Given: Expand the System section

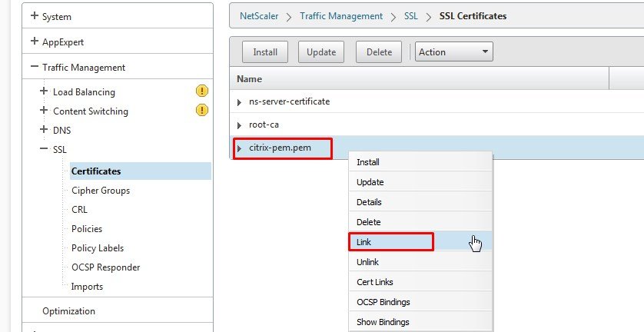Looking at the screenshot, I should [35, 16].
